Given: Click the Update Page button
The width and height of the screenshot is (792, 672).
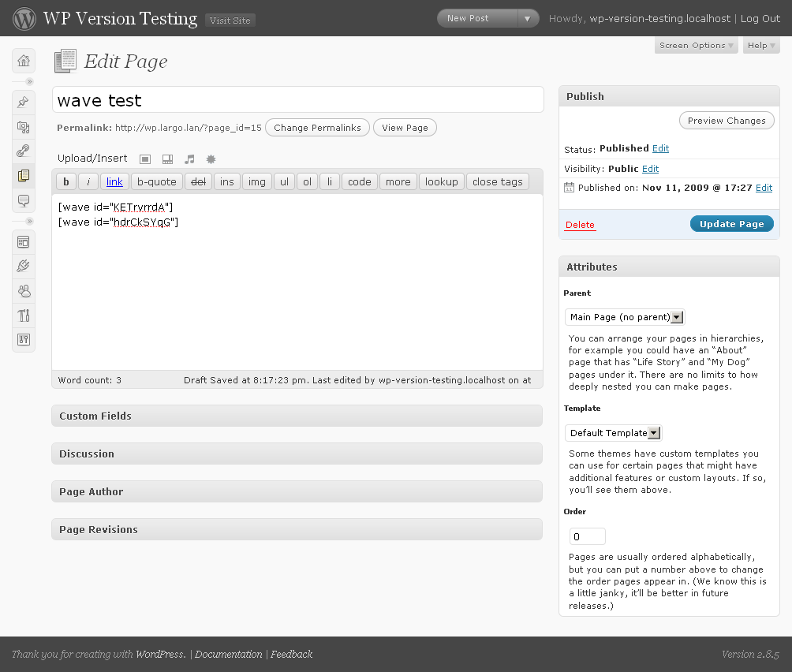Looking at the screenshot, I should [731, 224].
